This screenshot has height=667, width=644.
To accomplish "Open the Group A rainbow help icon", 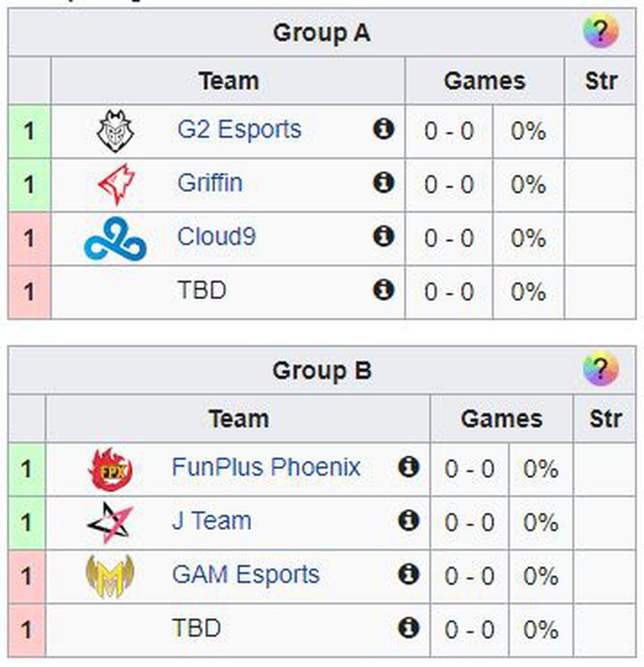I will pyautogui.click(x=600, y=32).
